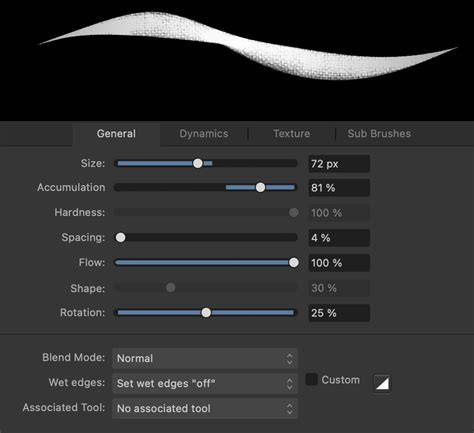
Task: Click the custom wet edges profile icon
Action: pos(382,383)
